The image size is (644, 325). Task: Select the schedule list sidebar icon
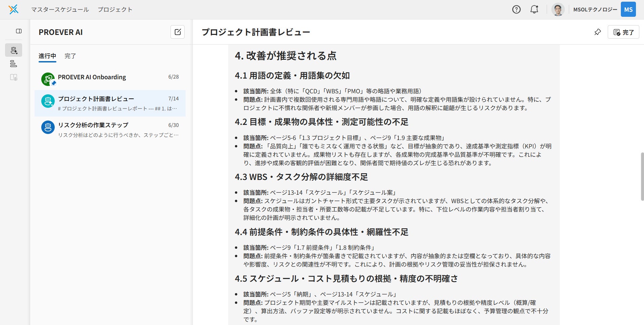14,63
